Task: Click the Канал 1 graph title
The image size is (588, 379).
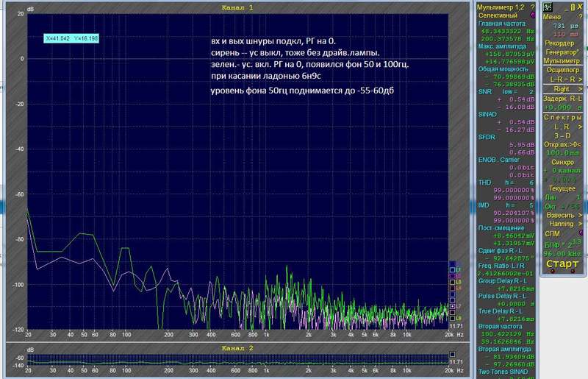Action: [237, 7]
